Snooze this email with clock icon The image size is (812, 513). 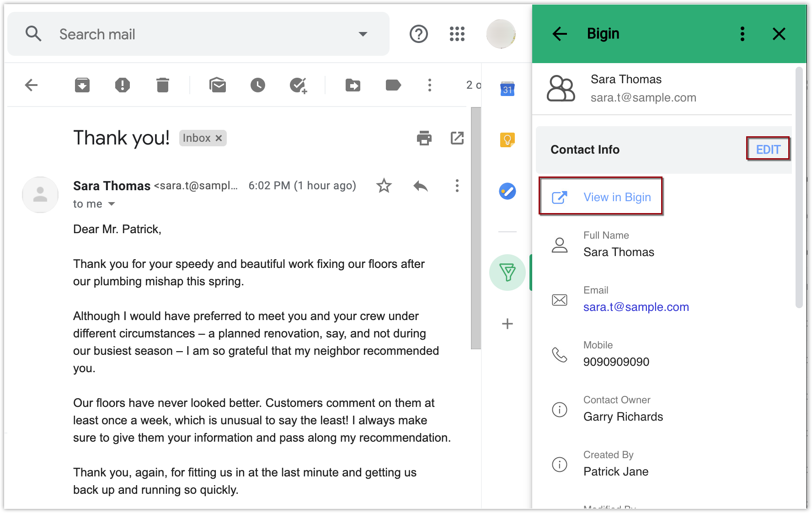coord(257,85)
